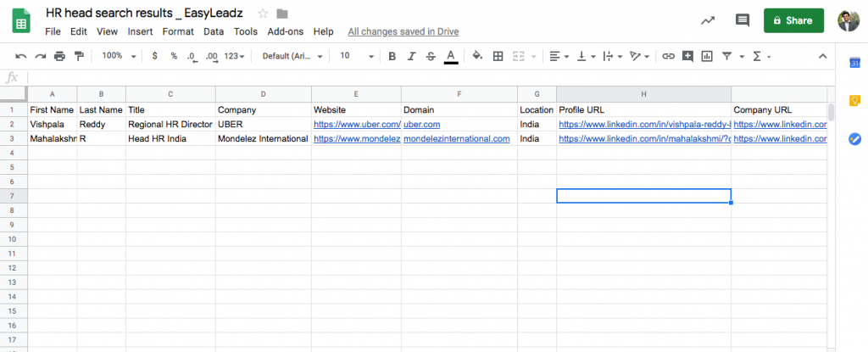Star the document
The image size is (868, 352).
(x=264, y=14)
